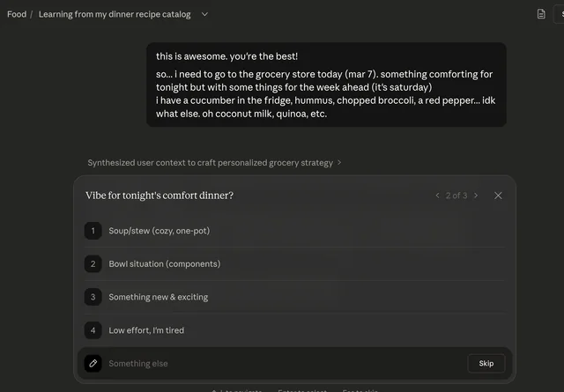
Task: Click the number 3 badge
Action: pyautogui.click(x=93, y=297)
